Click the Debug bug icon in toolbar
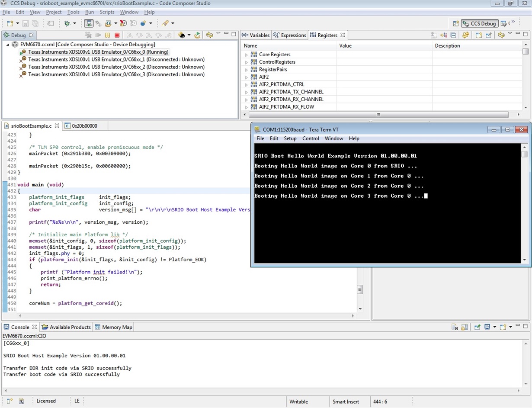The width and height of the screenshot is (532, 408). point(67,23)
